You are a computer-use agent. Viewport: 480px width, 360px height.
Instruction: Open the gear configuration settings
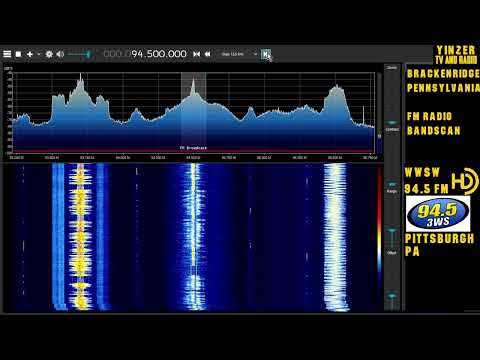[x=49, y=54]
